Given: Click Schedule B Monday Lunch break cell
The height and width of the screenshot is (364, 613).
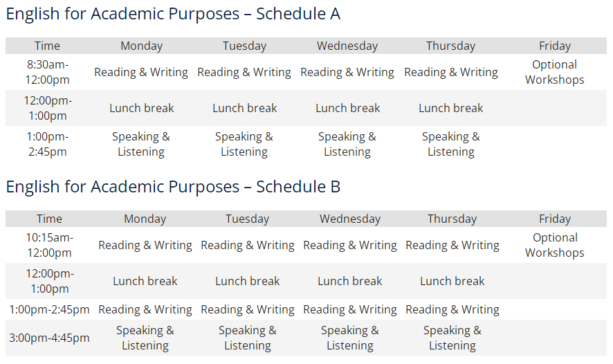Looking at the screenshot, I should click(145, 281).
